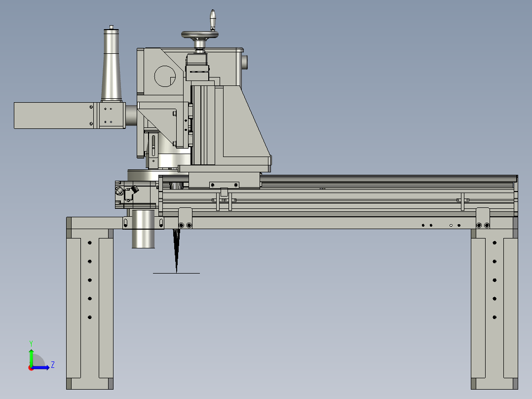
Task: Select the round knob on the housing's right side
Action: click(x=245, y=62)
